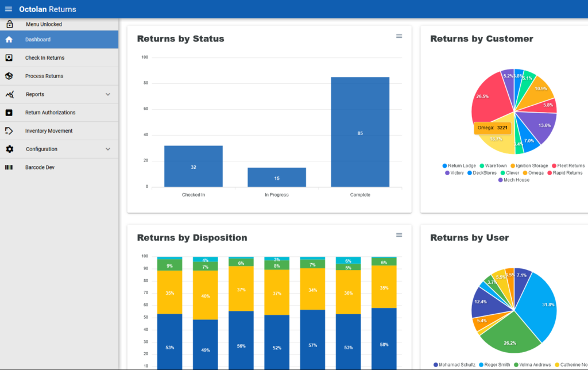Click the 'Returns by Disposition' heading
The image size is (588, 370).
coord(192,237)
